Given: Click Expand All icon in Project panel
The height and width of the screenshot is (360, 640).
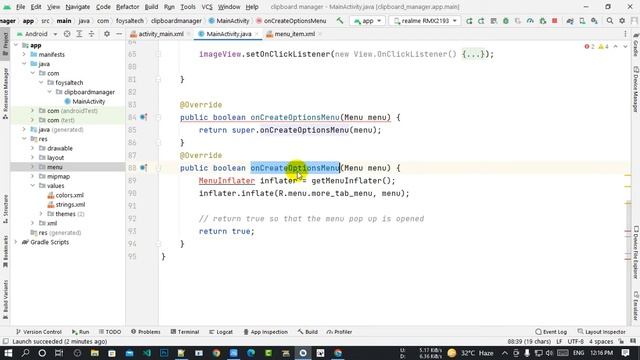Looking at the screenshot, I should [x=79, y=34].
